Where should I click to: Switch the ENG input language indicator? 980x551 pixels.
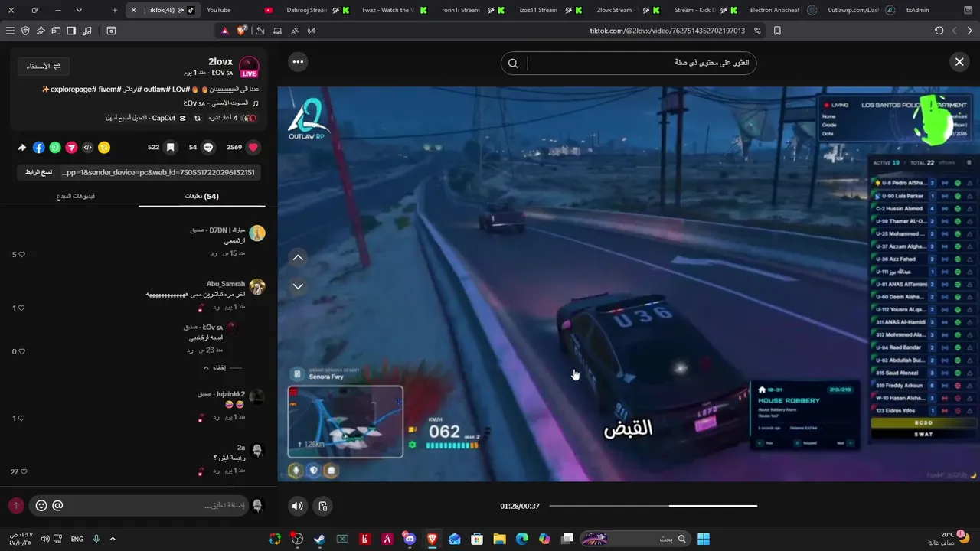[x=77, y=539]
